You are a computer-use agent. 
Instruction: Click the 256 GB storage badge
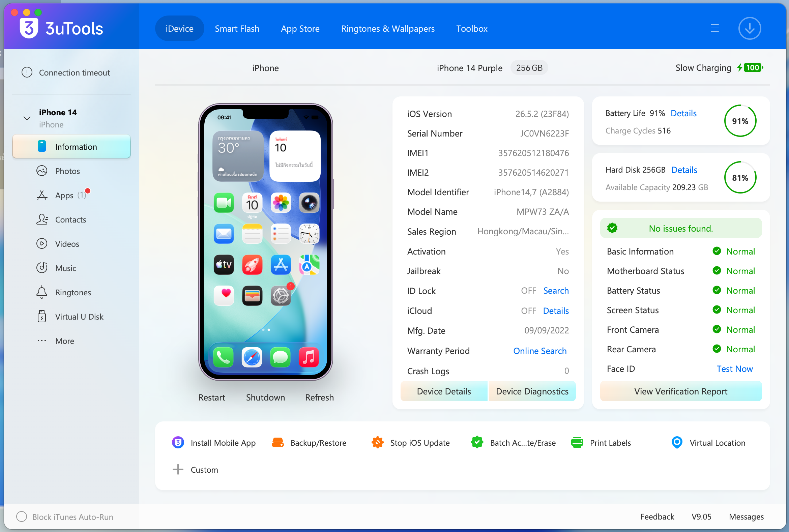coord(529,68)
